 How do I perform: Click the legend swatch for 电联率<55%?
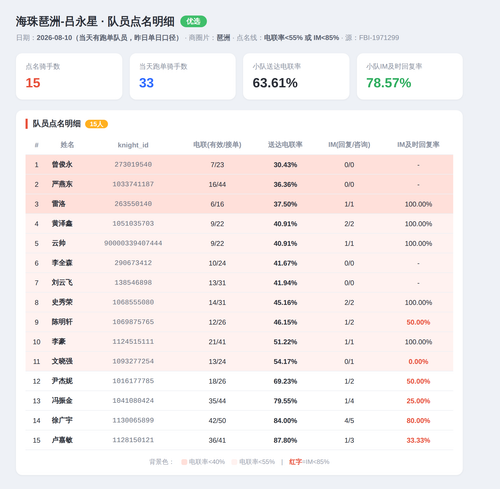(234, 462)
